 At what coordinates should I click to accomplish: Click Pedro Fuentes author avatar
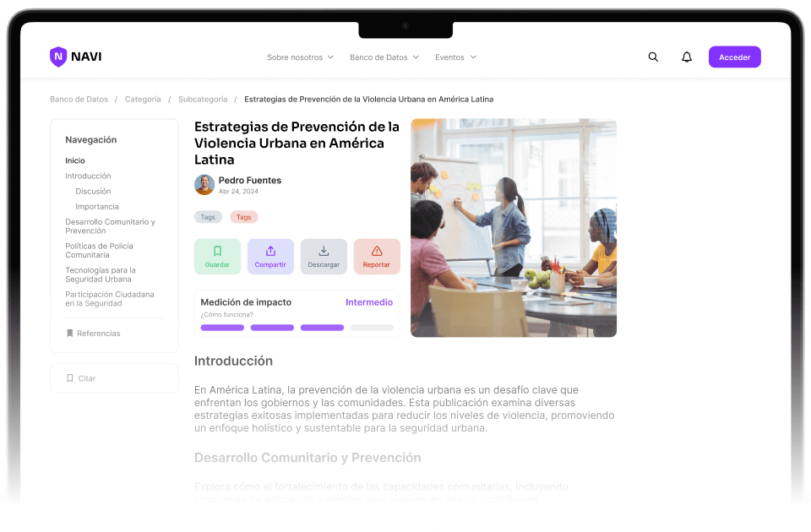coord(204,185)
